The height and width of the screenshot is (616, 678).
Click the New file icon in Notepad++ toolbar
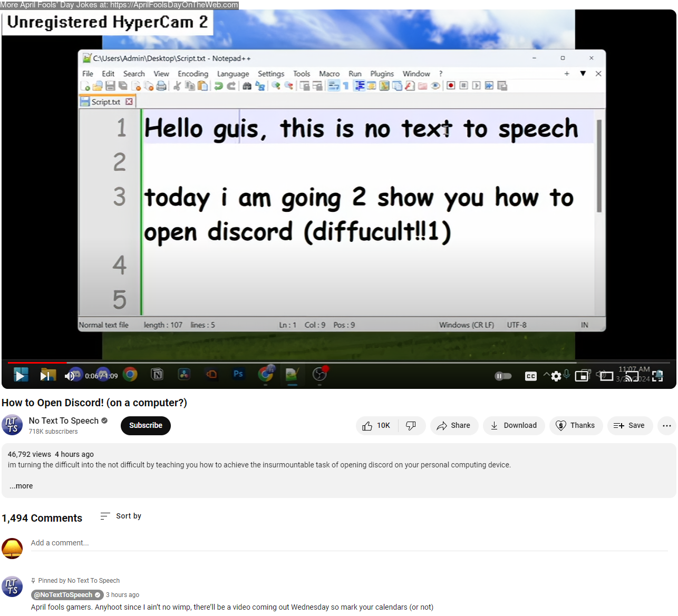point(85,86)
